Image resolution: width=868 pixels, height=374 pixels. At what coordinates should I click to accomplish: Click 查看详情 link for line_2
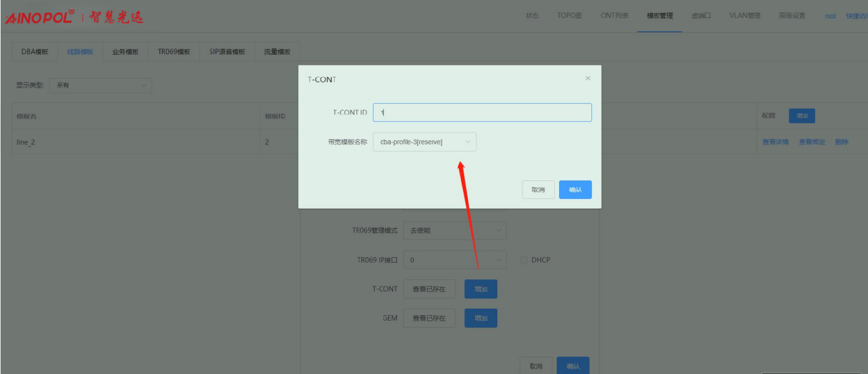click(x=775, y=142)
